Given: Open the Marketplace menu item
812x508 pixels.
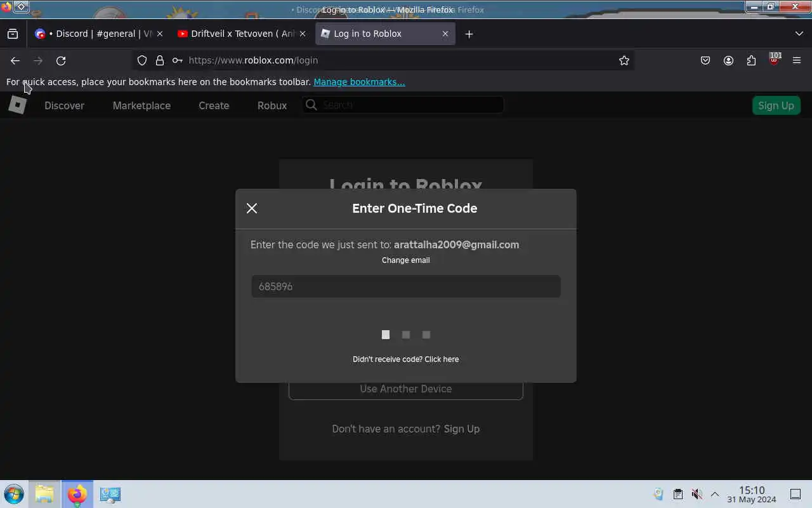Looking at the screenshot, I should 141,105.
